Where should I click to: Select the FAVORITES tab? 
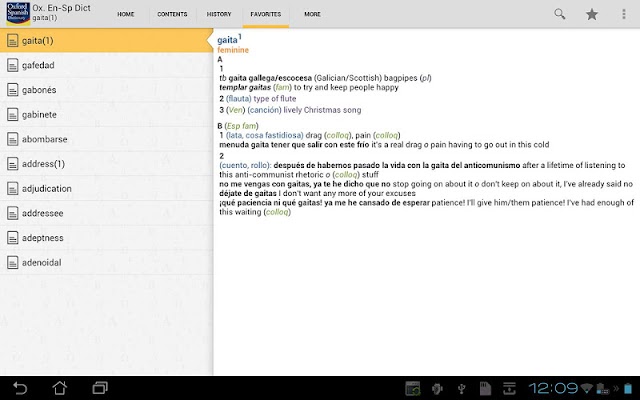point(266,14)
